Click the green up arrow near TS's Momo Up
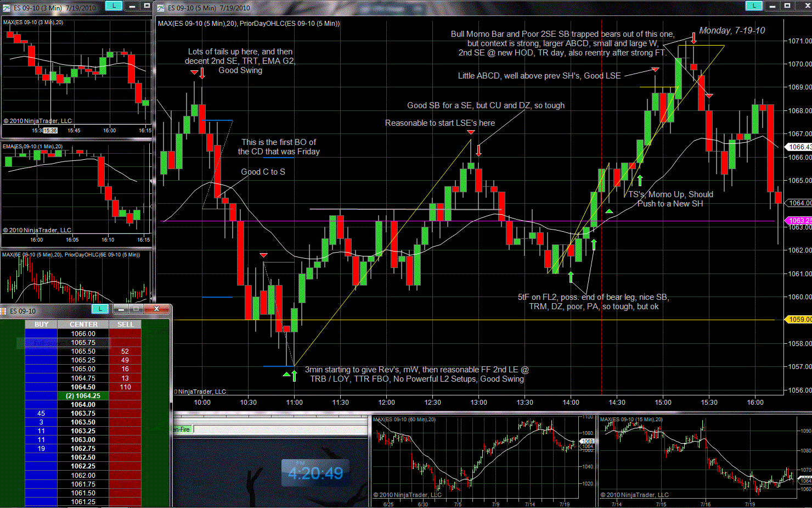This screenshot has height=508, width=812. pyautogui.click(x=640, y=180)
